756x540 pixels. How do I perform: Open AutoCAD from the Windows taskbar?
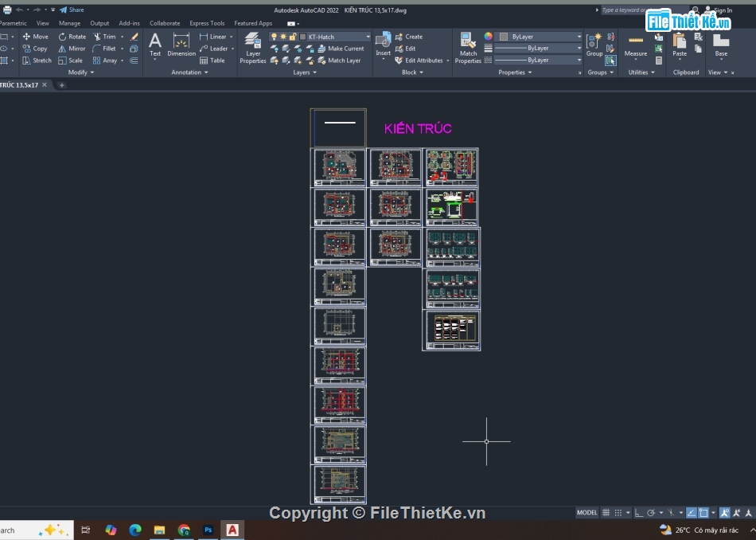click(232, 530)
